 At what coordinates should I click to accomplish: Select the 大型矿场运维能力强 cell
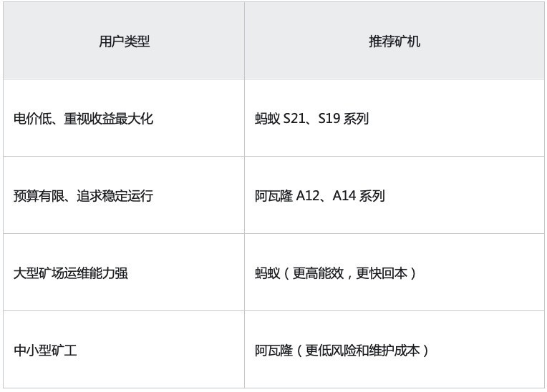coord(124,273)
